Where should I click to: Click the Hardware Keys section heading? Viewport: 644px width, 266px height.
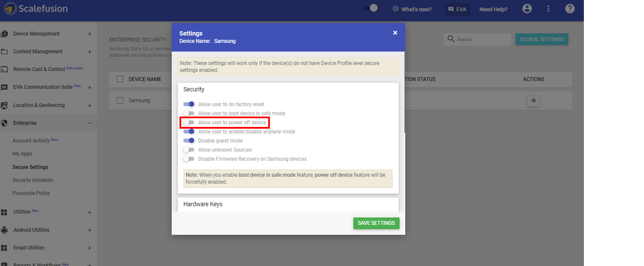pyautogui.click(x=203, y=204)
